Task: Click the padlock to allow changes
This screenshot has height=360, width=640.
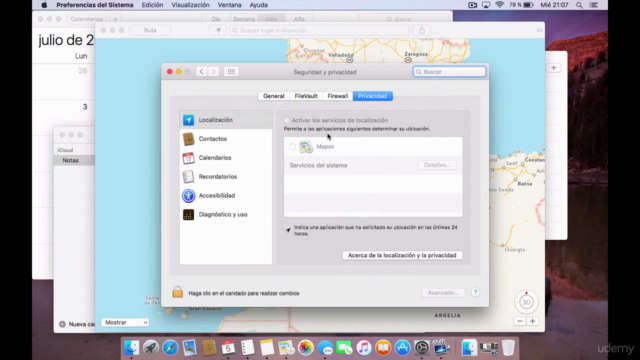Action: click(x=178, y=292)
